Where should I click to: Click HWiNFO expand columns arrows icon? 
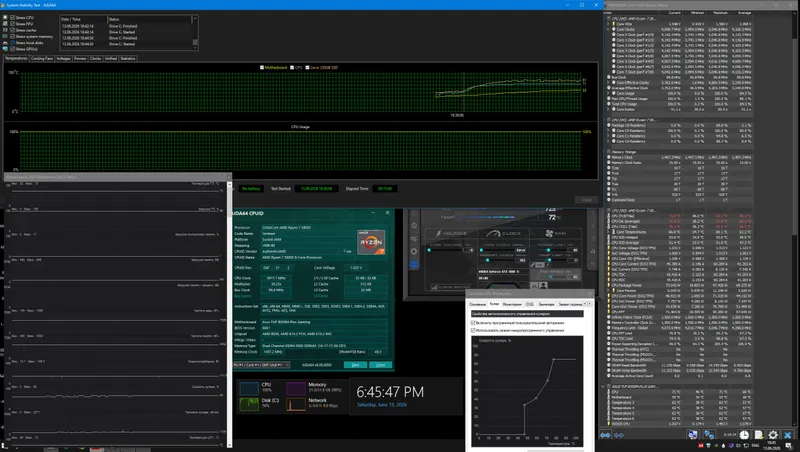[x=605, y=435]
